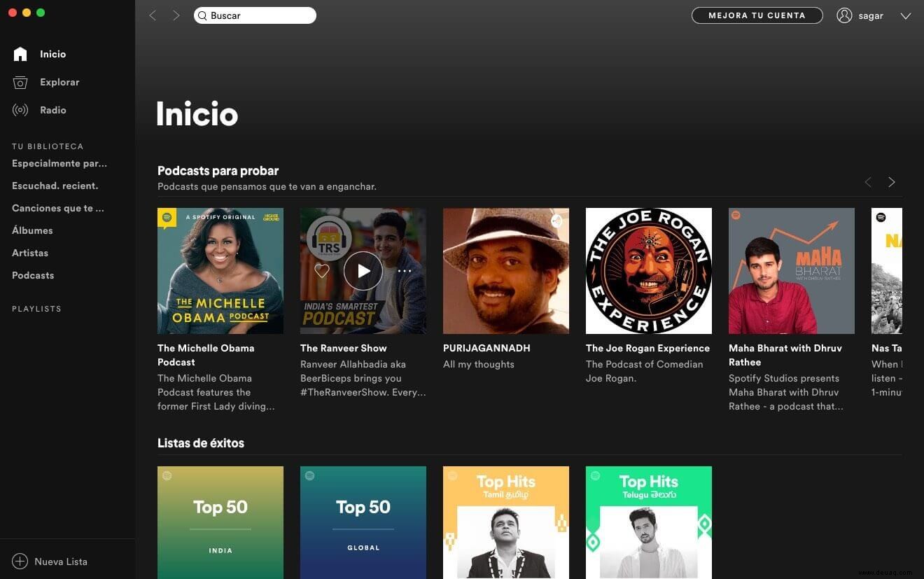Viewport: 924px width, 579px height.
Task: Click the Inicio home icon in sidebar
Action: (x=20, y=54)
